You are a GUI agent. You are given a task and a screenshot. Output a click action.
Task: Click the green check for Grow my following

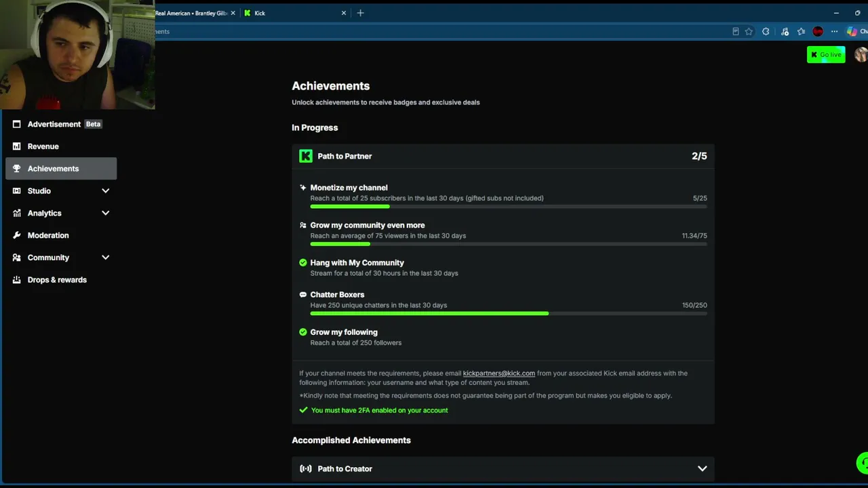[303, 332]
